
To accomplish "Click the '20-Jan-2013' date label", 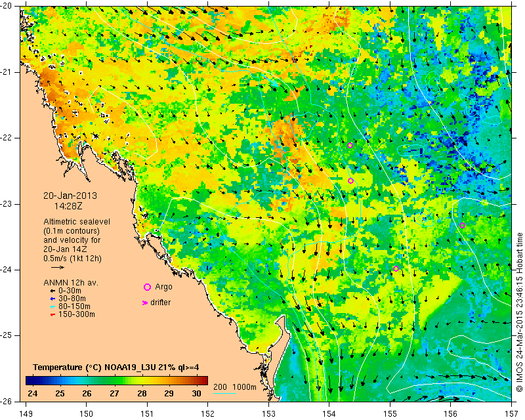I will (70, 196).
